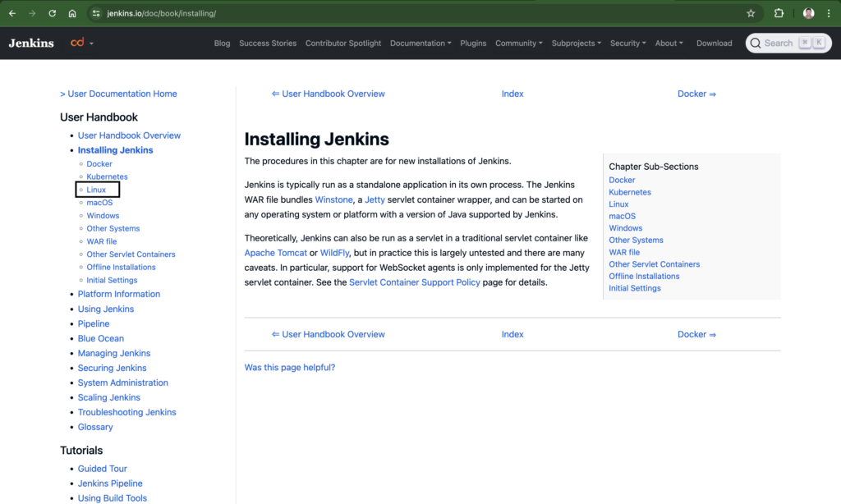Viewport: 841px width, 504px height.
Task: Click top Docker next link
Action: [696, 94]
